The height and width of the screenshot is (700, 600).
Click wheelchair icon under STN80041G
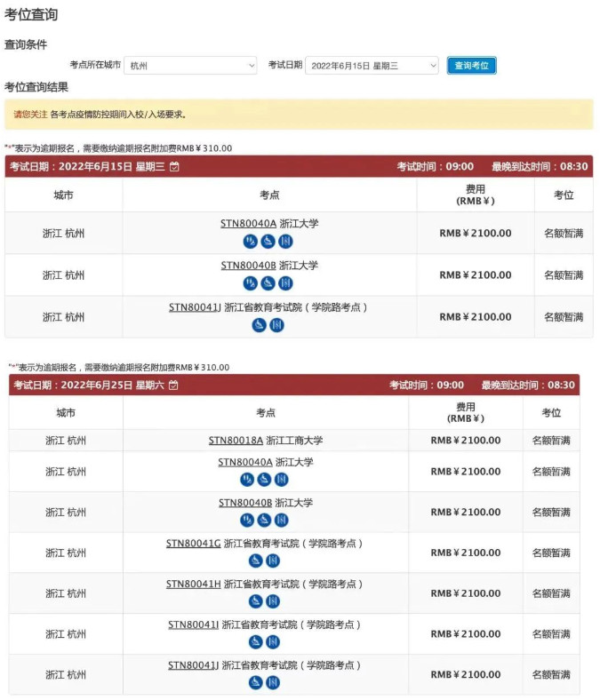(x=255, y=561)
